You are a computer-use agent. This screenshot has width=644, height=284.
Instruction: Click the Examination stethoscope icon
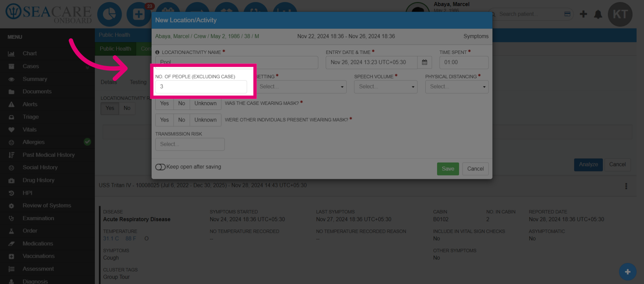(x=11, y=218)
